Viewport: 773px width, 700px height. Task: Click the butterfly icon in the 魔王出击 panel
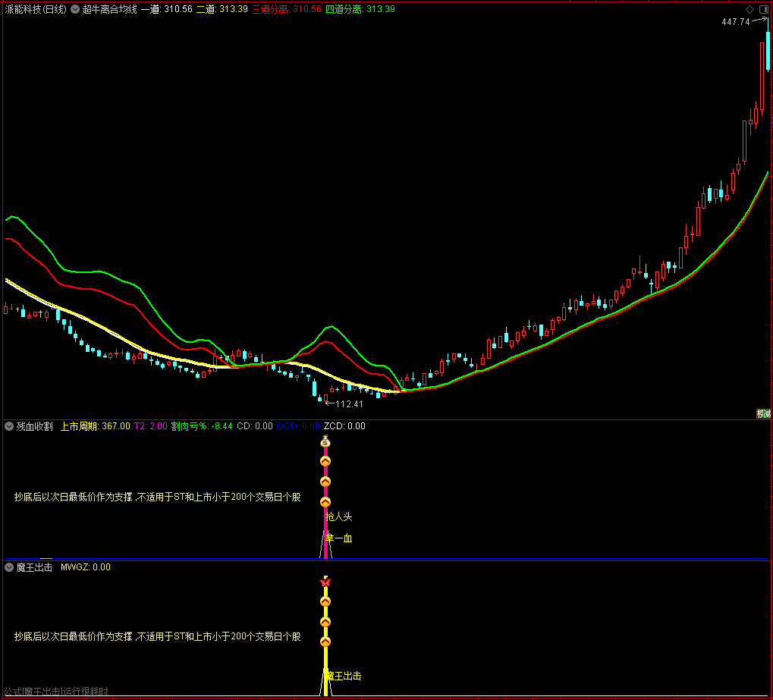[325, 582]
